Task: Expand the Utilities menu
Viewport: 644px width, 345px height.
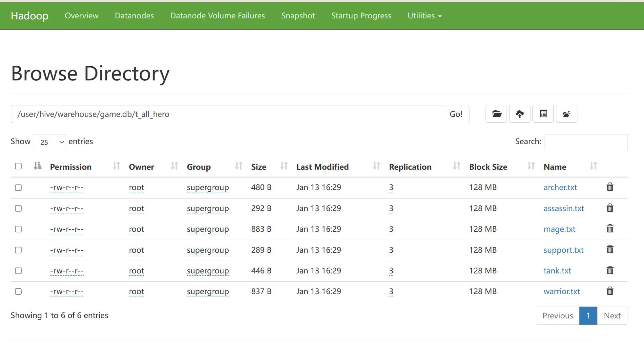Action: [x=425, y=16]
